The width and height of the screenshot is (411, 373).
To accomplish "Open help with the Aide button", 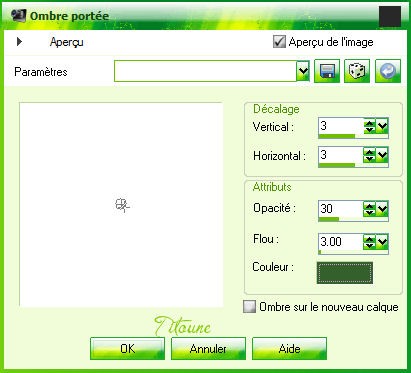I will click(289, 349).
